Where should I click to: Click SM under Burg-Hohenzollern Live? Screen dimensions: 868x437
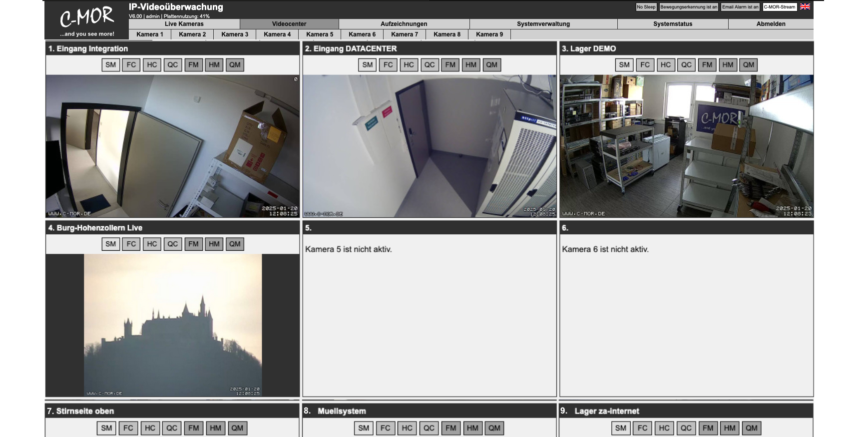[111, 244]
